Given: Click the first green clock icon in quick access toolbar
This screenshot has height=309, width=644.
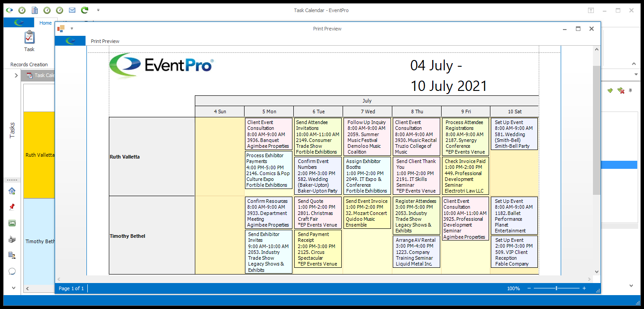Looking at the screenshot, I should [x=22, y=10].
